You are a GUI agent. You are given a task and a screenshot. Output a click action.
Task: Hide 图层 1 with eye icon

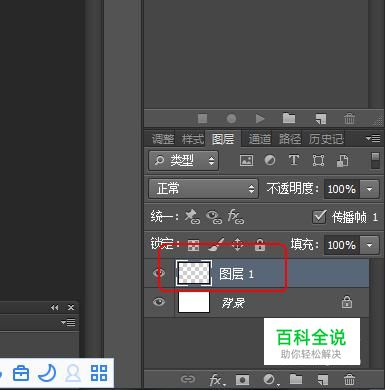pos(159,273)
